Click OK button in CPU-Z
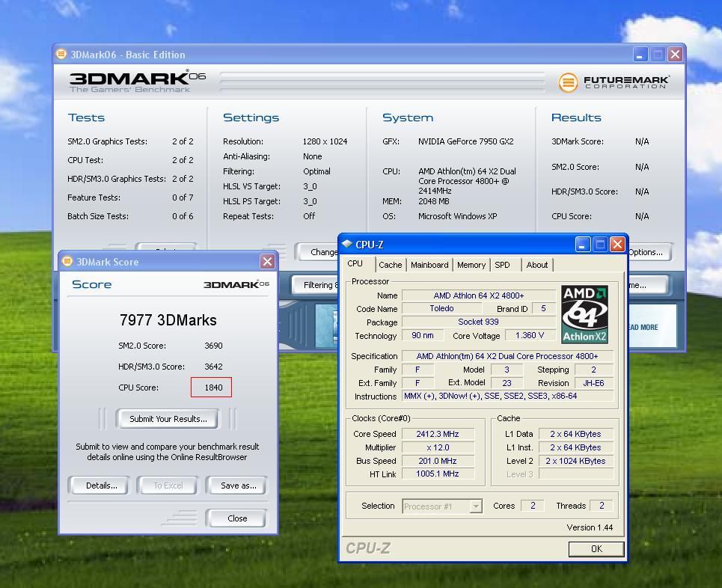 596,549
